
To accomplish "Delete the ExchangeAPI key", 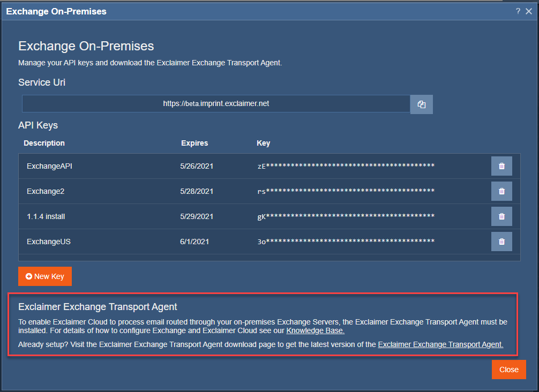I will pyautogui.click(x=501, y=166).
